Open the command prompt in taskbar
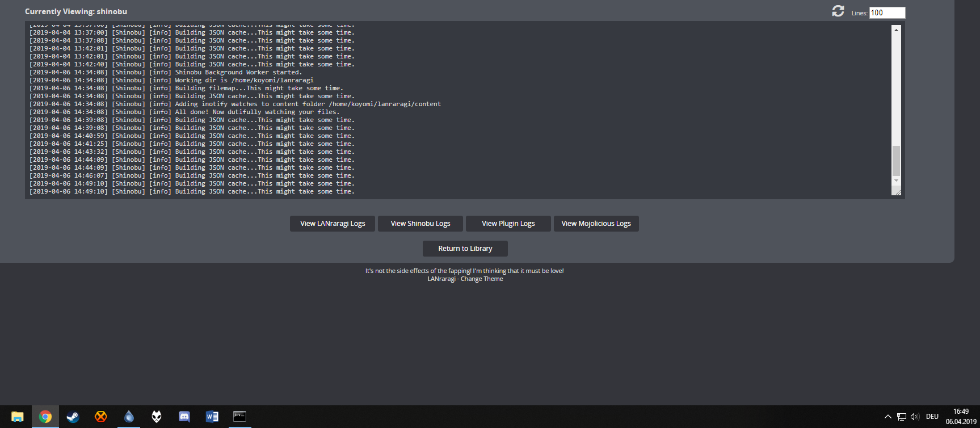Image resolution: width=980 pixels, height=428 pixels. click(x=240, y=417)
